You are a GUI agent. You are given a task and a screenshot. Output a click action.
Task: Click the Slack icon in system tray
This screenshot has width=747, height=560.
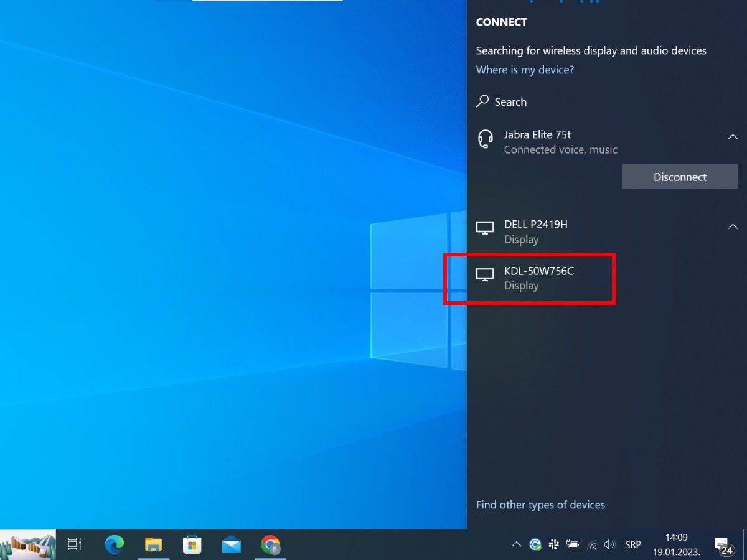pos(553,544)
